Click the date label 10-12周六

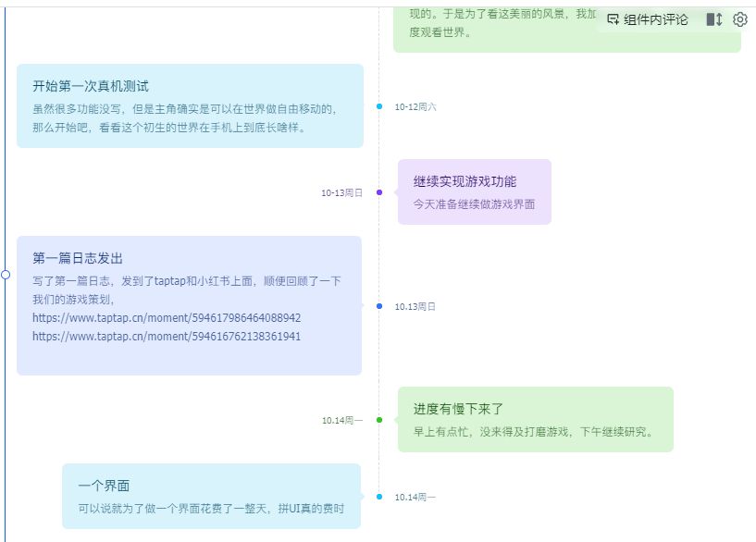[415, 107]
